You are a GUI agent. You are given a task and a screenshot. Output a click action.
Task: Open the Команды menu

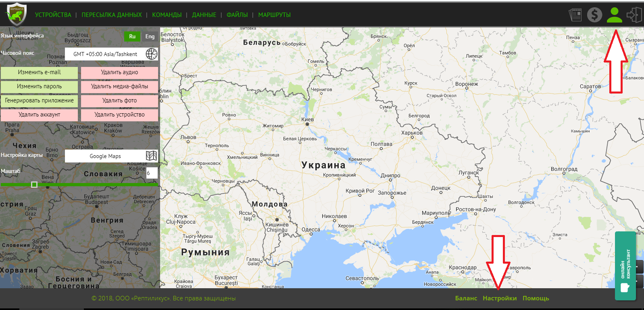(167, 15)
